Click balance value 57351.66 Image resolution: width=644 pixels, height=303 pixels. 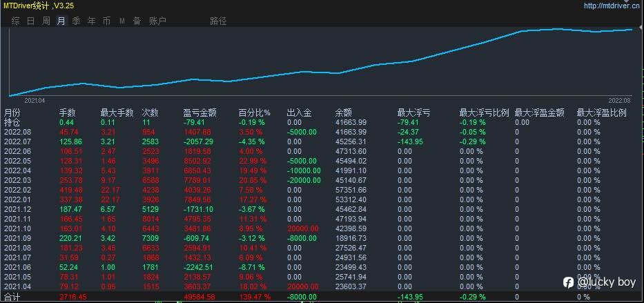(351, 190)
